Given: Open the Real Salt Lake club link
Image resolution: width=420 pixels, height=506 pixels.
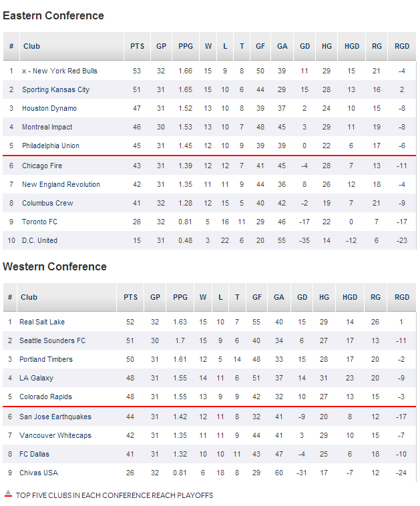Looking at the screenshot, I should (x=42, y=322).
